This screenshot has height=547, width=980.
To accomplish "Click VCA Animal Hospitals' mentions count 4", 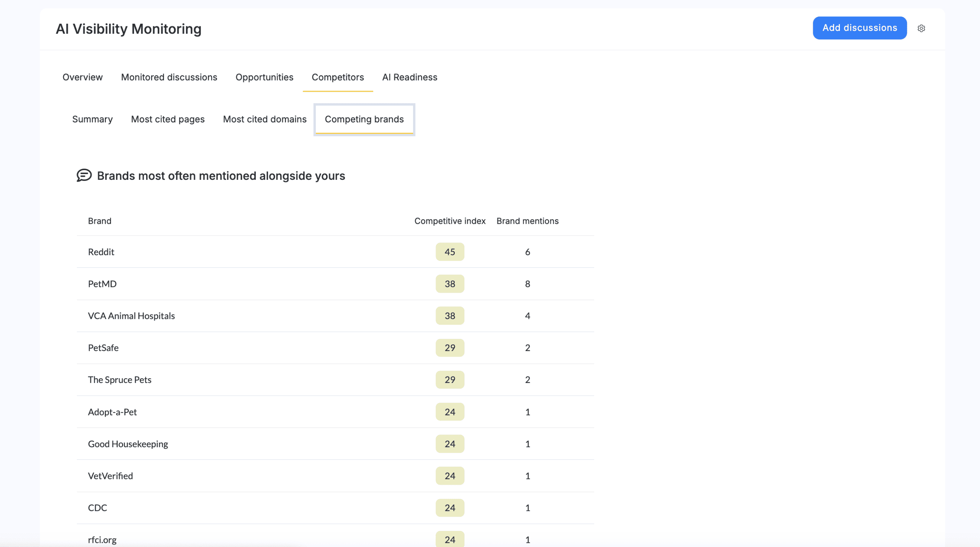I will (x=528, y=316).
